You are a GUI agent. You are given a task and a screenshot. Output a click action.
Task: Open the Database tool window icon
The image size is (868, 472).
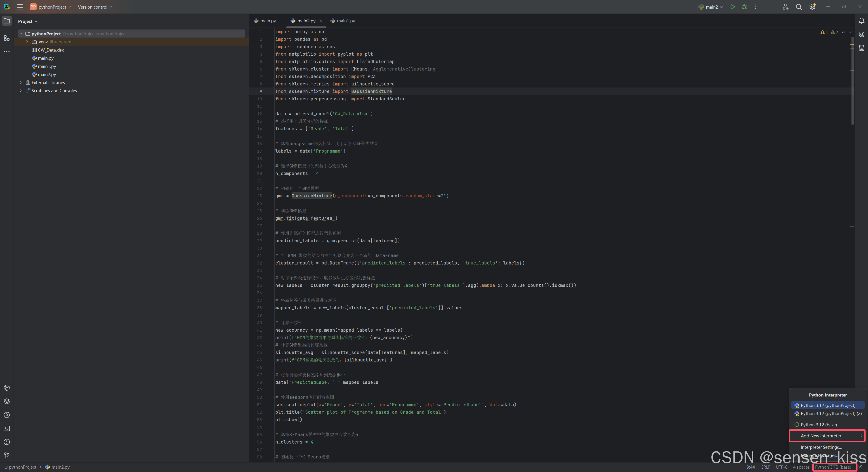[x=862, y=48]
